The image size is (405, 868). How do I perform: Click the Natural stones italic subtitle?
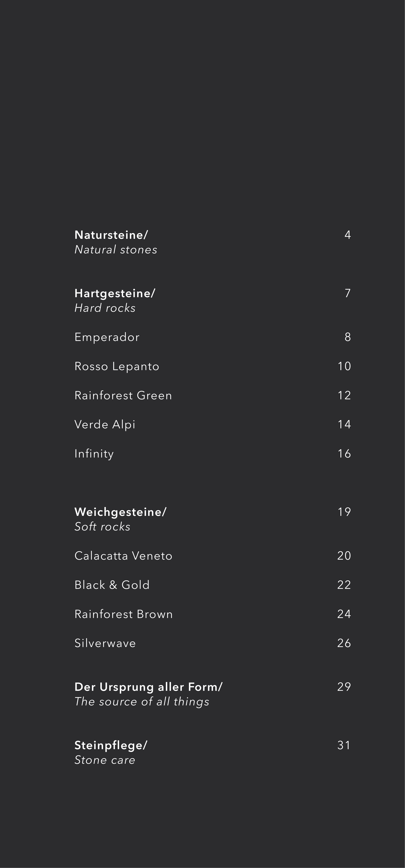(x=116, y=250)
